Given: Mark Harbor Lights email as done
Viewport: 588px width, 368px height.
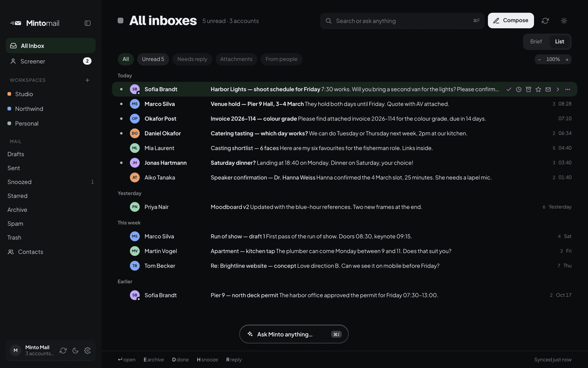Looking at the screenshot, I should (509, 89).
